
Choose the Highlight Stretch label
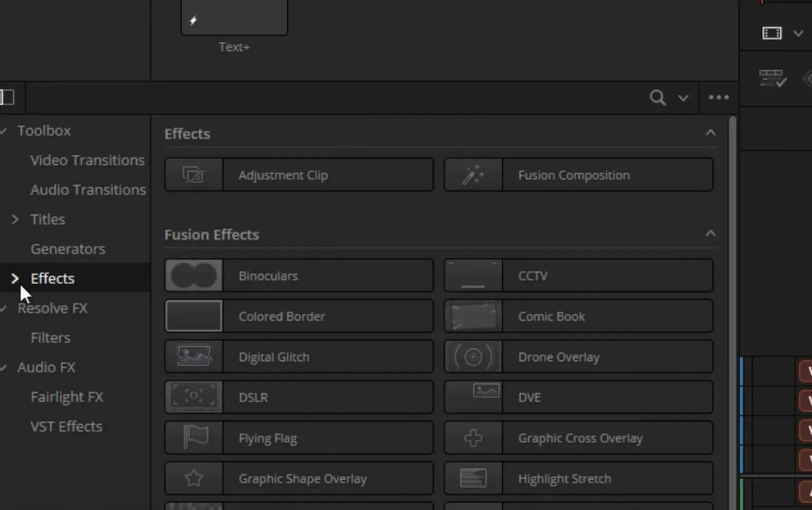tap(565, 479)
